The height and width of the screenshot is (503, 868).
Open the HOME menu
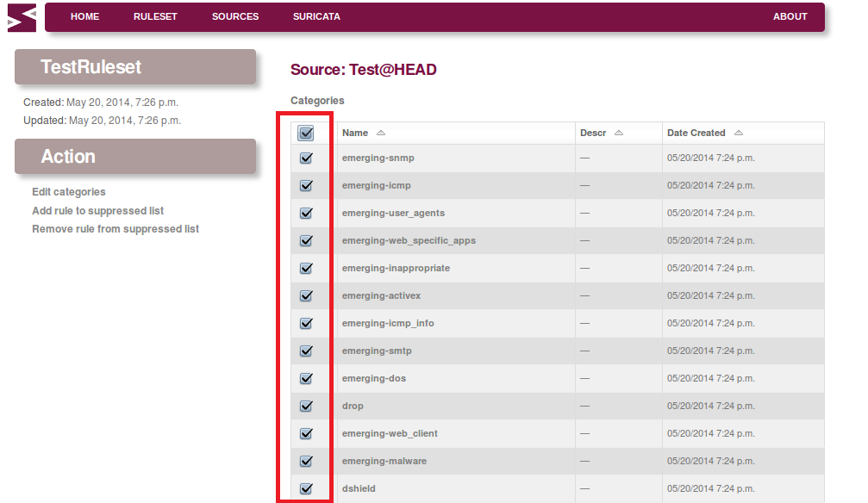point(84,16)
